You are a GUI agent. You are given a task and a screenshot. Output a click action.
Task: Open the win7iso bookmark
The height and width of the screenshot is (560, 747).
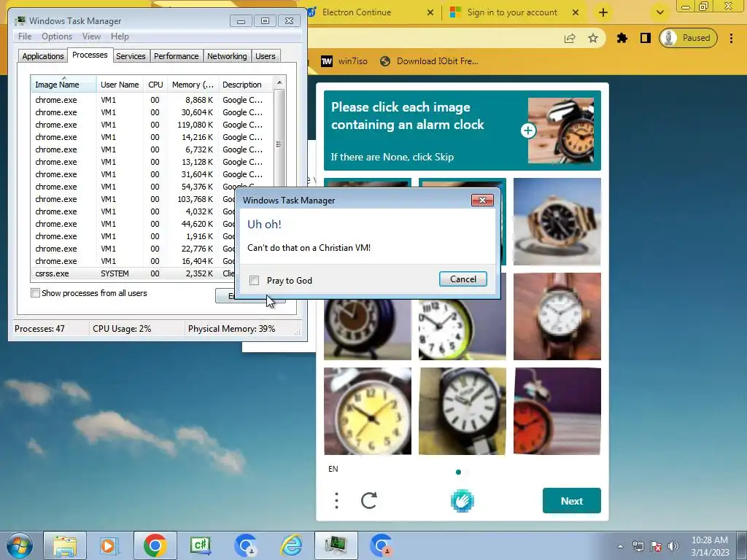344,61
